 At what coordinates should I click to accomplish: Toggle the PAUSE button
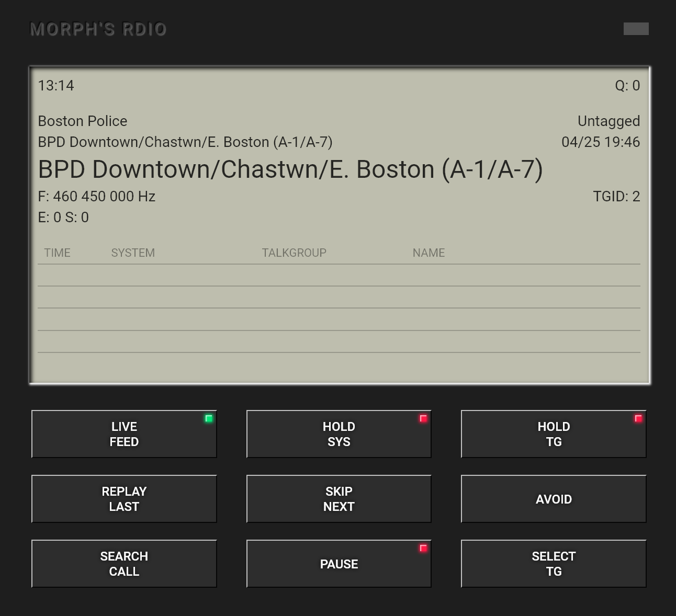[x=339, y=564]
